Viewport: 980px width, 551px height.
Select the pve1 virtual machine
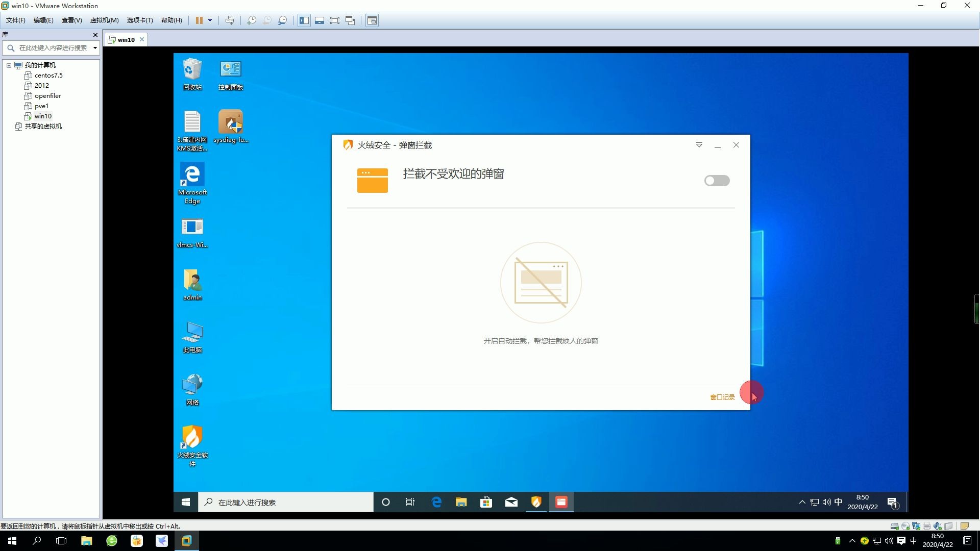click(x=41, y=106)
